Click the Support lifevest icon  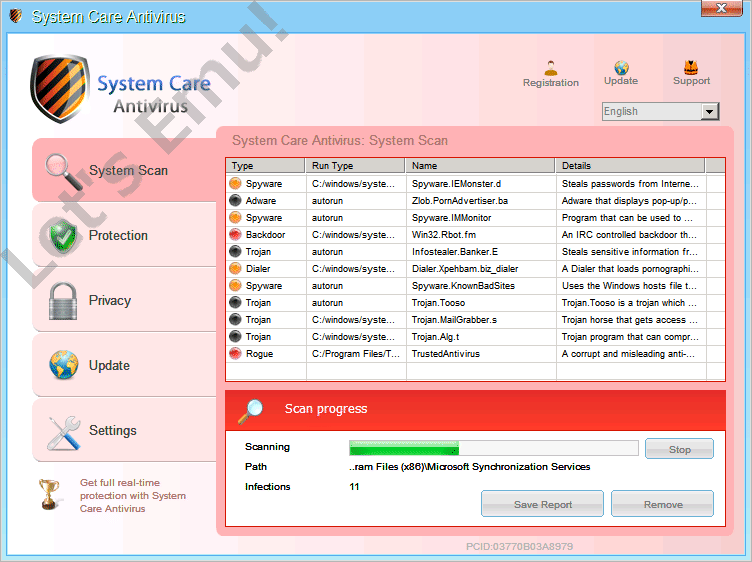point(691,68)
